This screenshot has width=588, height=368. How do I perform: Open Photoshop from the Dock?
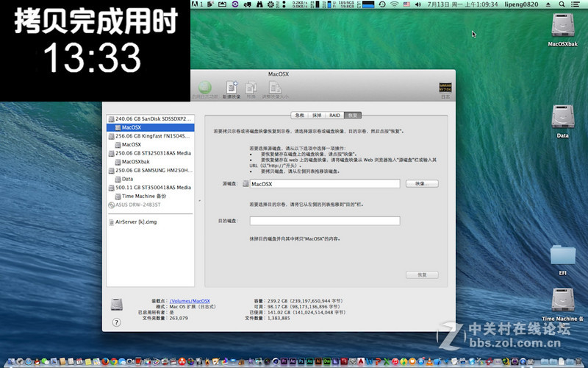301,361
